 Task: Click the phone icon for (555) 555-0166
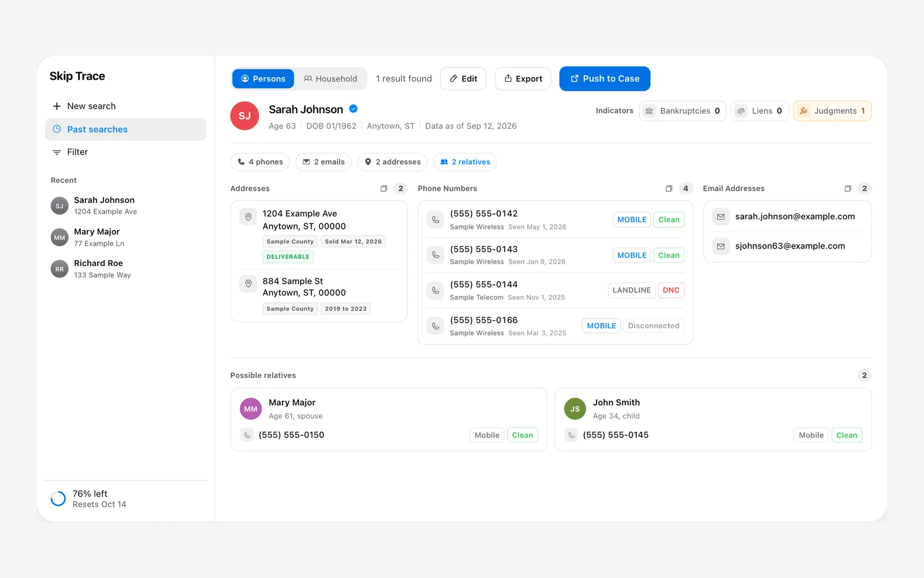pos(435,326)
